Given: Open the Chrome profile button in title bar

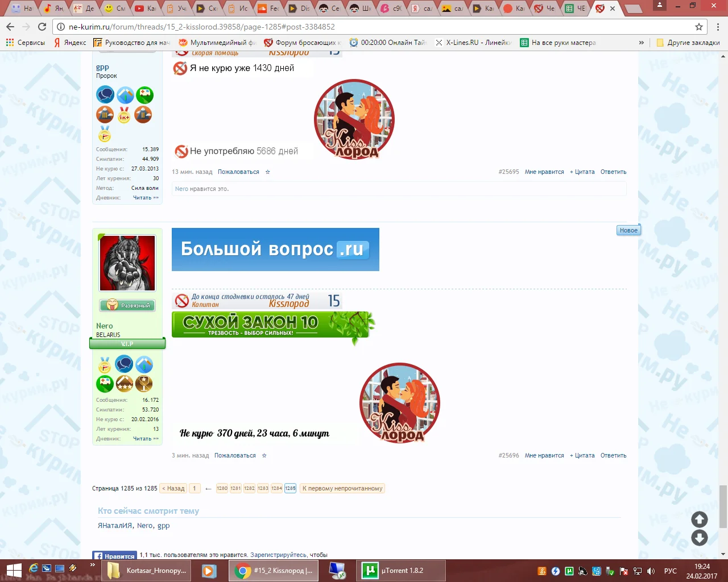Looking at the screenshot, I should [x=660, y=5].
